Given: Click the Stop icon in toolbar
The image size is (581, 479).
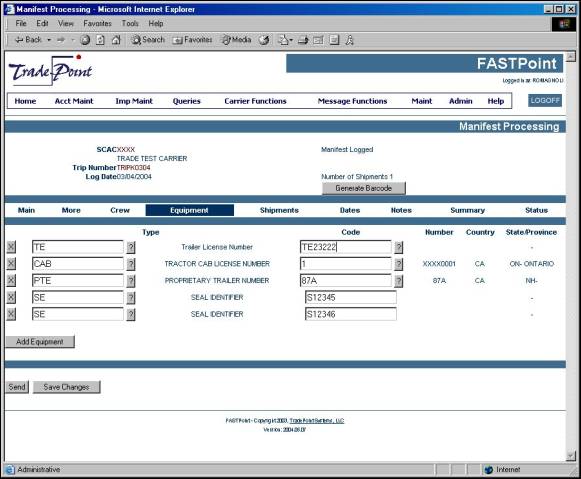Looking at the screenshot, I should (85, 40).
